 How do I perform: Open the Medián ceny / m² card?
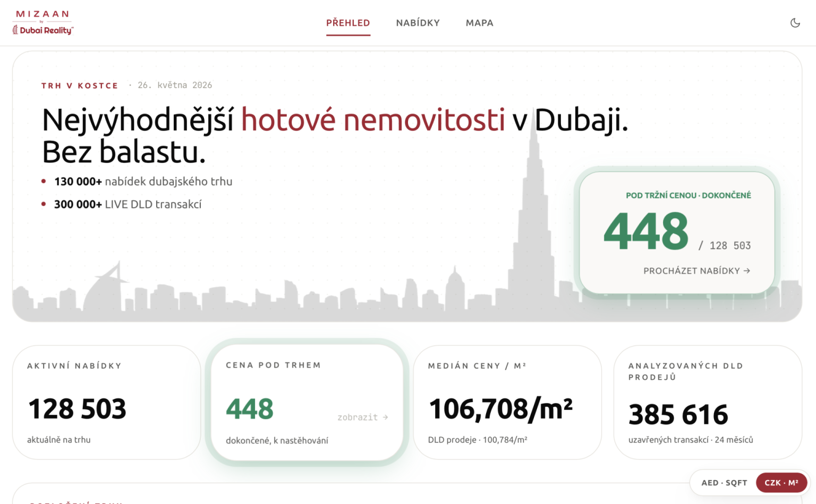click(507, 403)
